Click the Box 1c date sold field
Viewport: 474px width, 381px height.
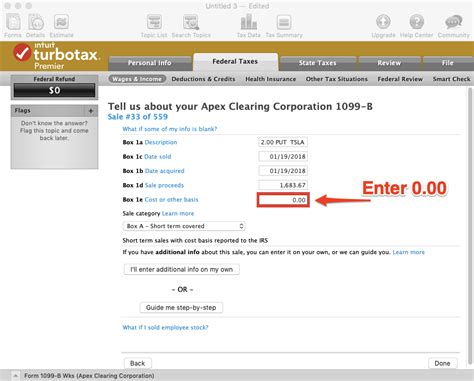pos(283,157)
